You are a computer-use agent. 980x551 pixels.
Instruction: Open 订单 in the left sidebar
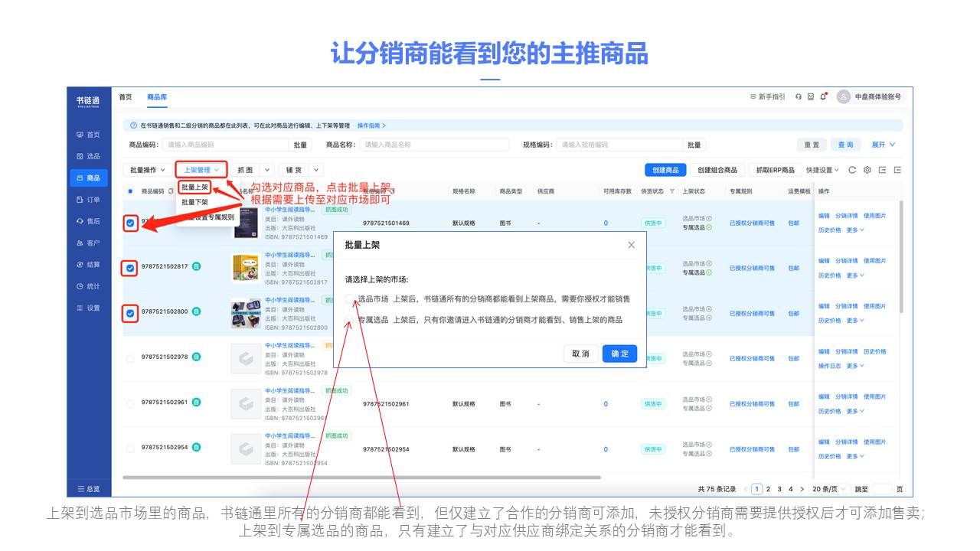tap(89, 200)
